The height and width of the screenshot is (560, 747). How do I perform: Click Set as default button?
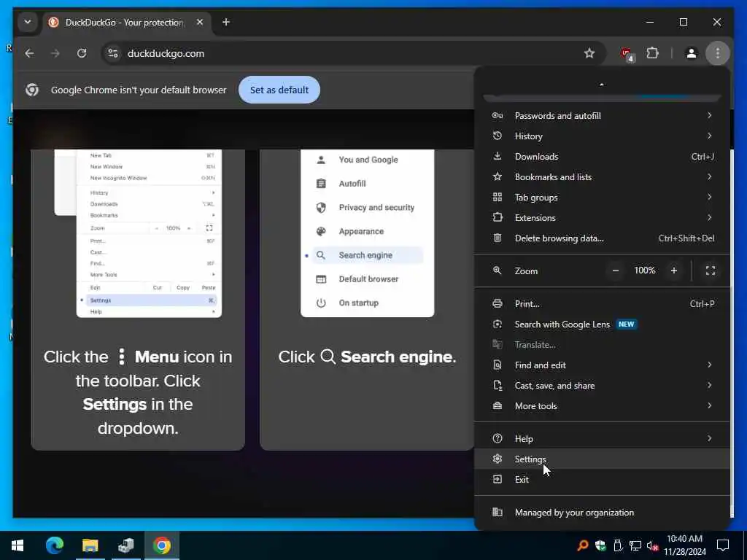pos(279,90)
